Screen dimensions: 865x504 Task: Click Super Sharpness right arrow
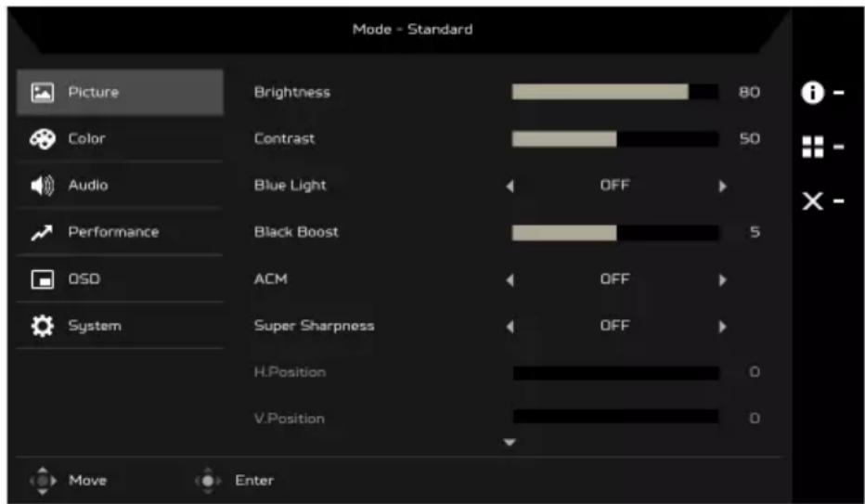click(722, 327)
